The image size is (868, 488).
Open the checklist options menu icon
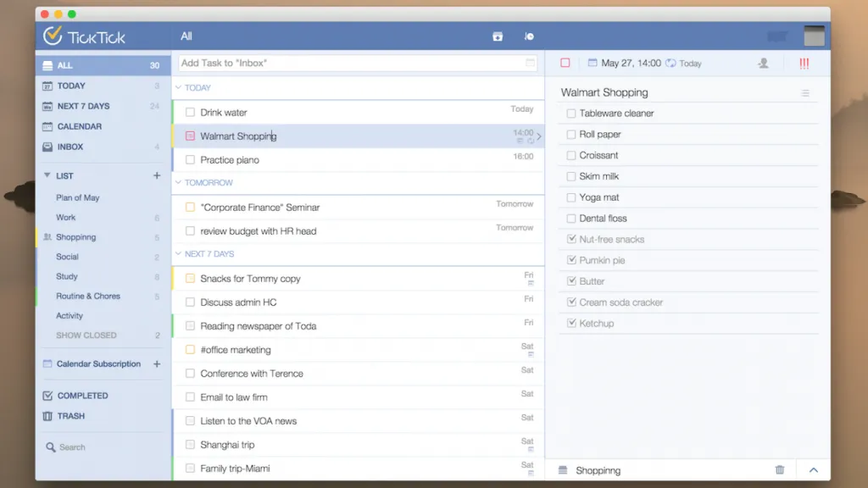tap(805, 93)
